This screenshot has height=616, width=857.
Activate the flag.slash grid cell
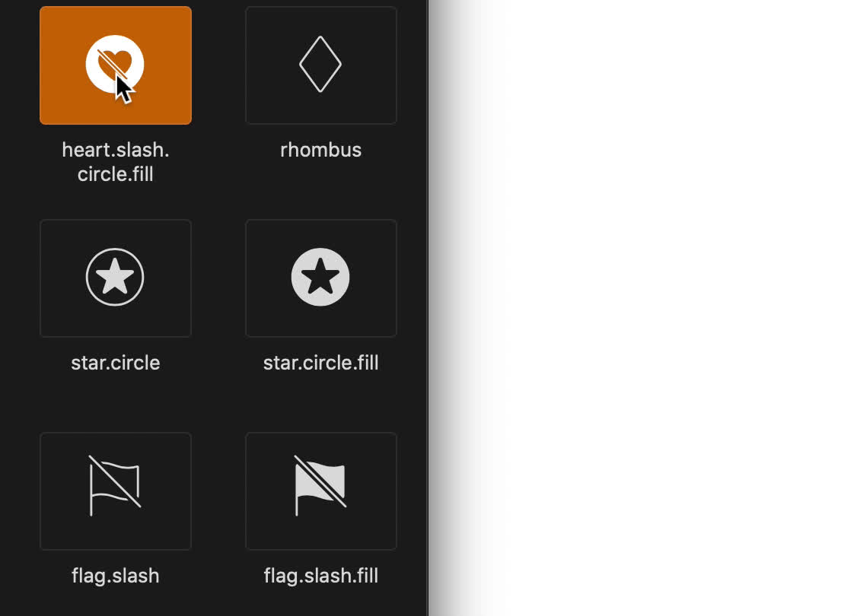tap(116, 491)
